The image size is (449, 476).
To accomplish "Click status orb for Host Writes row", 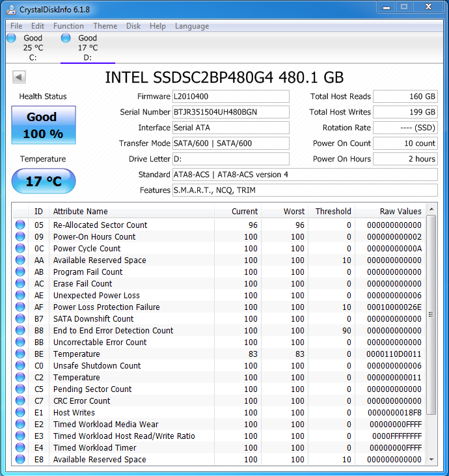I will (20, 413).
